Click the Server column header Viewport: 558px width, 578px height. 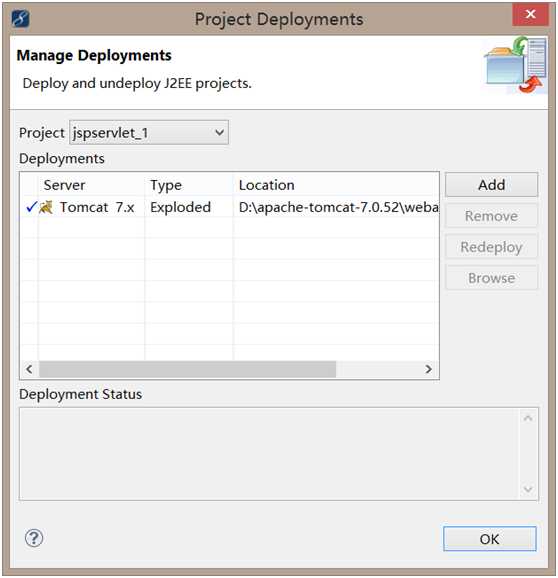[x=91, y=185]
